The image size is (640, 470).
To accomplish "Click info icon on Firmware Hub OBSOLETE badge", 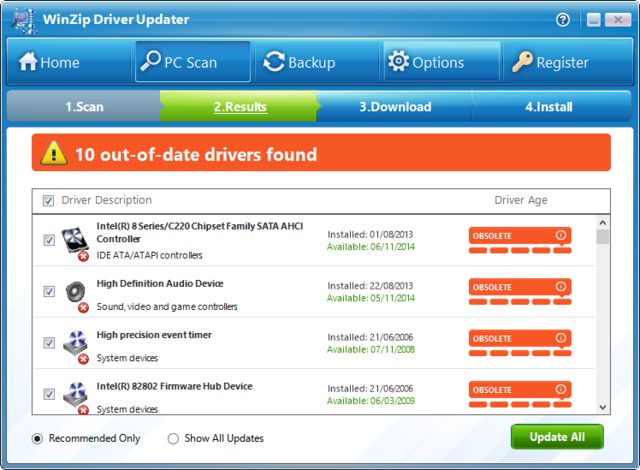I will click(x=561, y=389).
